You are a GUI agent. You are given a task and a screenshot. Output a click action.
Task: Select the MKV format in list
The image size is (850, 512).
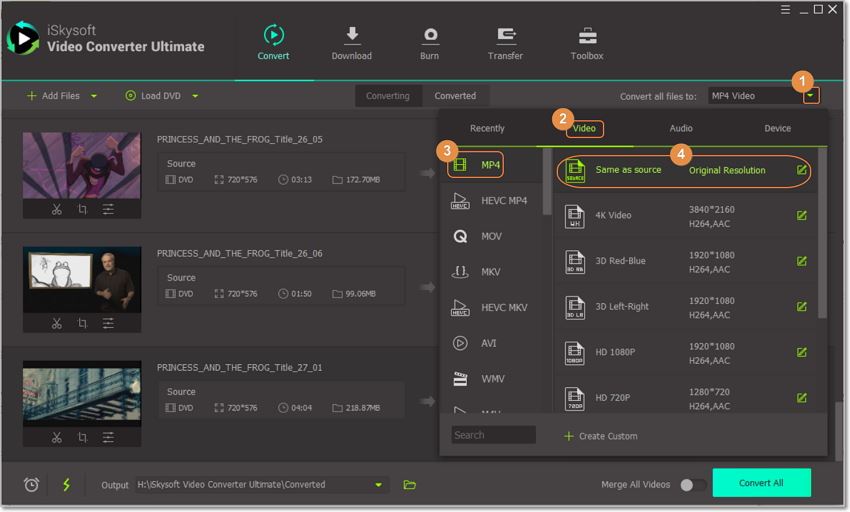pyautogui.click(x=489, y=272)
